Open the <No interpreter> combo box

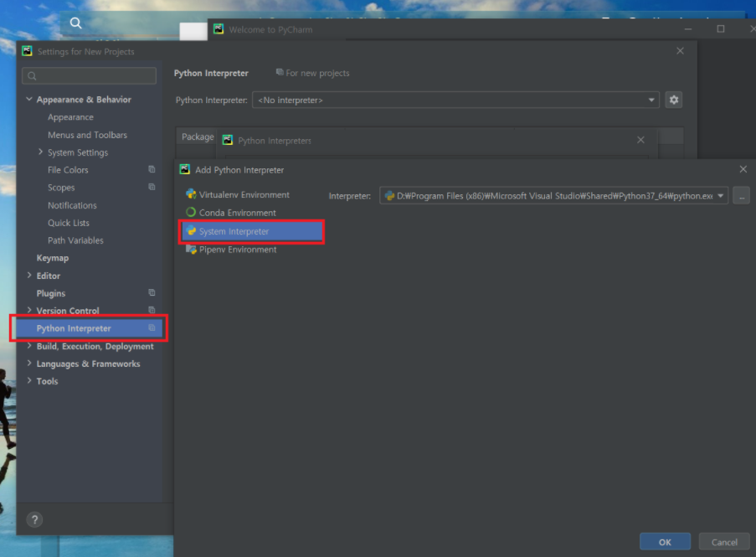pos(455,100)
